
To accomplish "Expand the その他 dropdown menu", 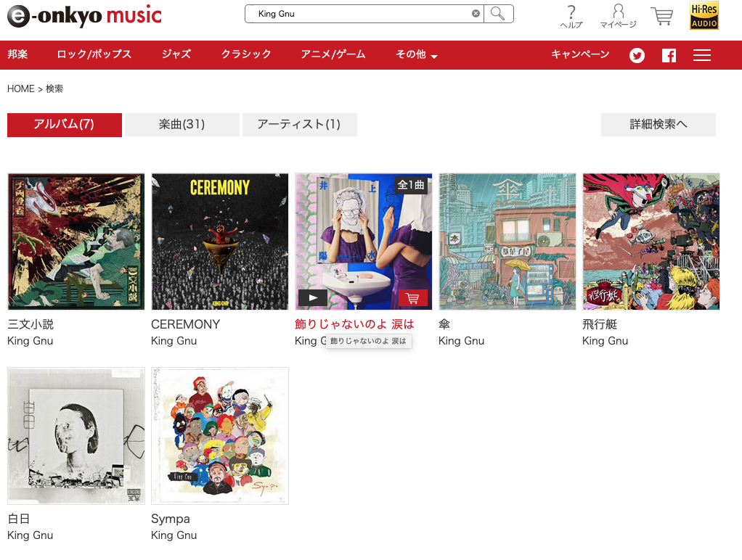I will 417,54.
